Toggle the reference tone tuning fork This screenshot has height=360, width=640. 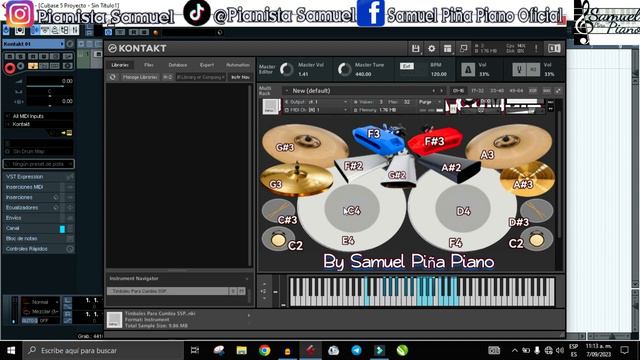tap(519, 69)
